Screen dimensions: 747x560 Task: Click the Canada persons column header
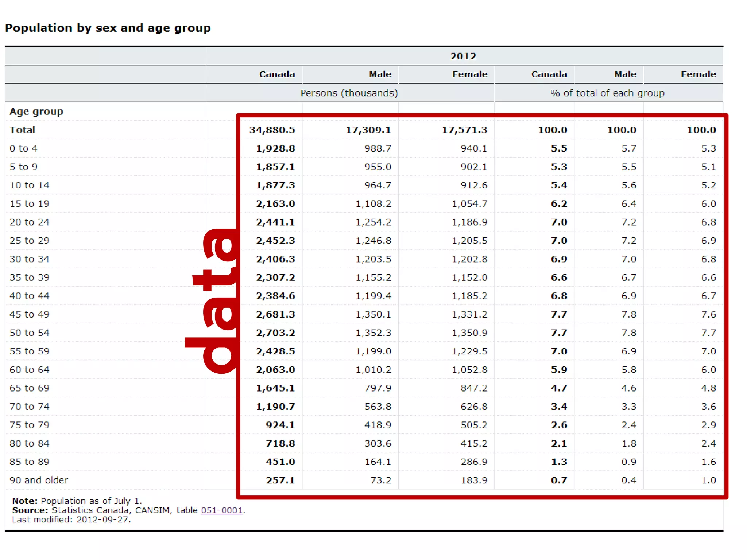tap(277, 74)
